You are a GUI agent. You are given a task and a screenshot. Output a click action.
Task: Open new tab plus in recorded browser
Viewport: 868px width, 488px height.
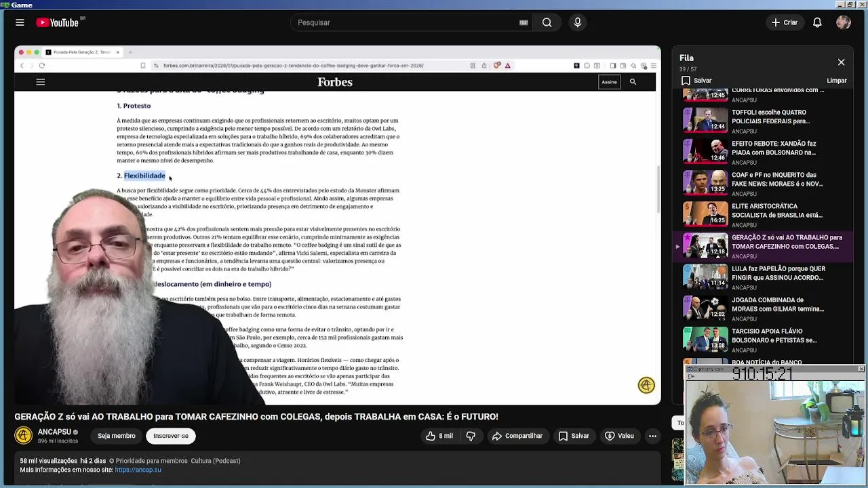point(130,52)
